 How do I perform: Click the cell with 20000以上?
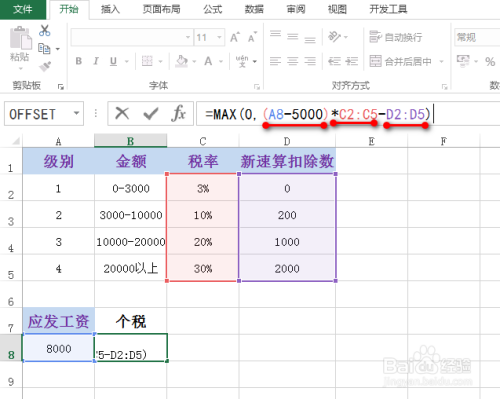(130, 268)
